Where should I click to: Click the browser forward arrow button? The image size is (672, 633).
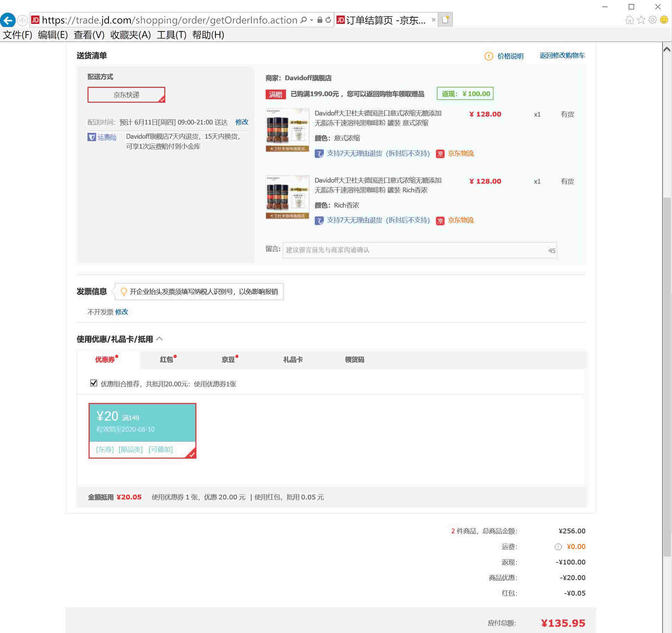click(x=22, y=20)
